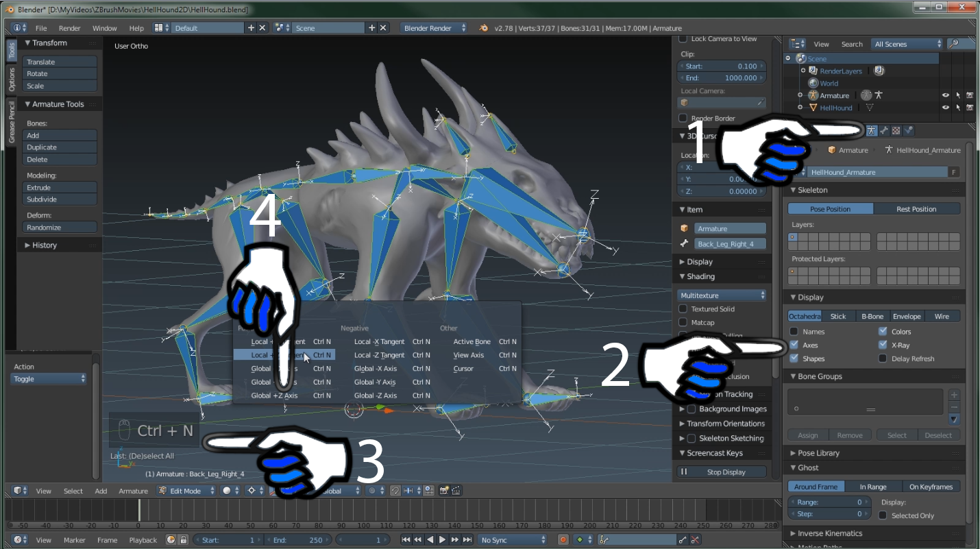Choose Global +Z Axis from roll menu

click(274, 395)
